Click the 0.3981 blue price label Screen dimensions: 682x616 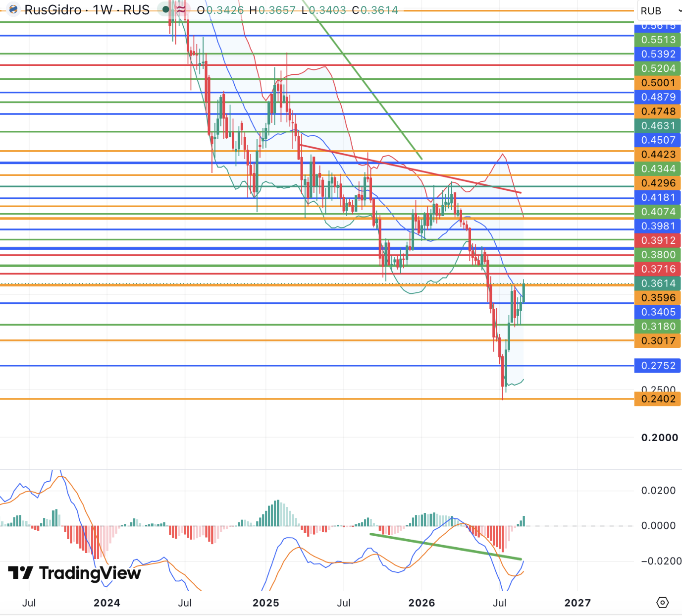[658, 226]
